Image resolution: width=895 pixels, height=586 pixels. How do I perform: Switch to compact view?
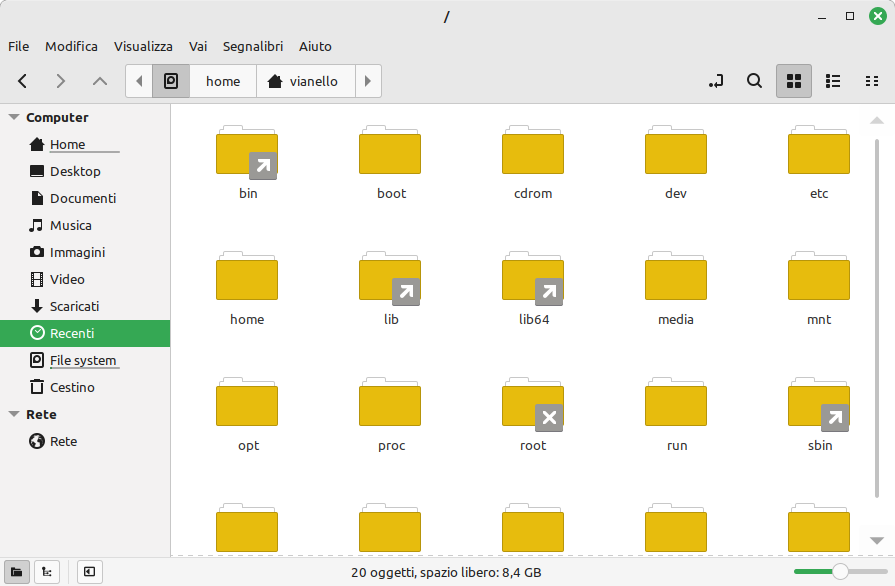point(872,81)
